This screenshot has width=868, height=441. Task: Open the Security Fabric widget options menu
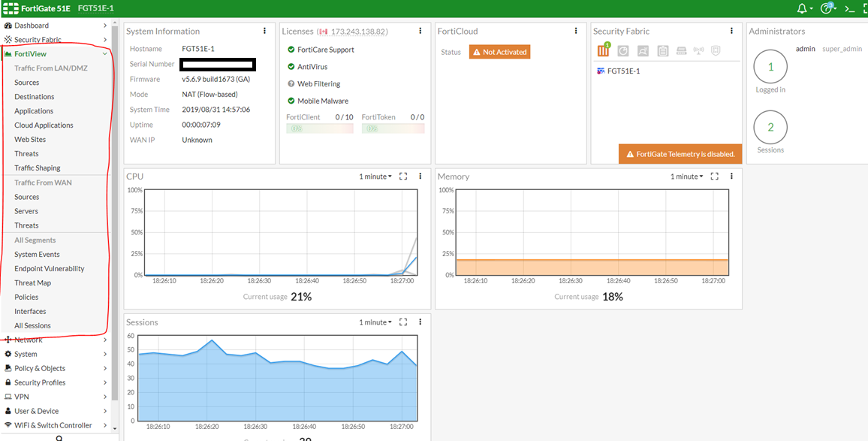731,31
